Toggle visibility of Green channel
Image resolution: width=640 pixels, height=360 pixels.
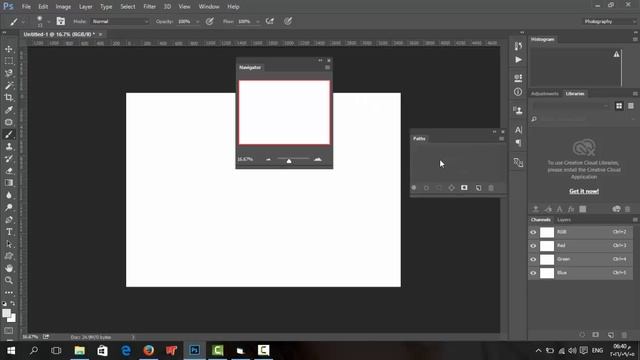tap(533, 259)
